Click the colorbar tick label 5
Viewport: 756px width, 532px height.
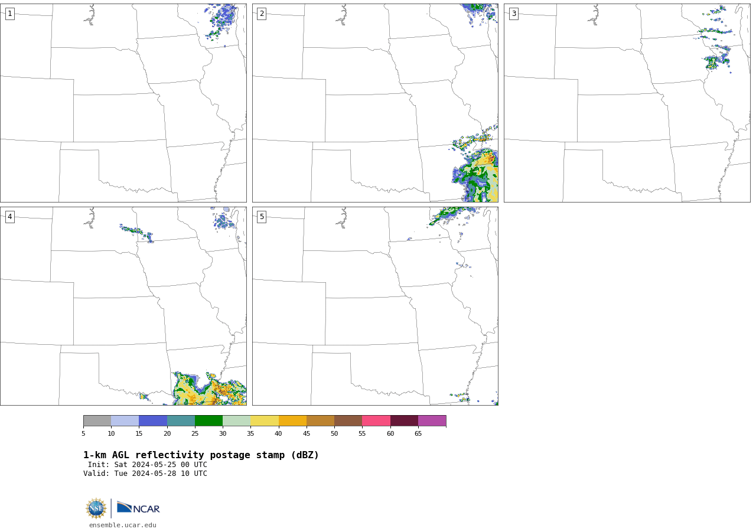(83, 434)
